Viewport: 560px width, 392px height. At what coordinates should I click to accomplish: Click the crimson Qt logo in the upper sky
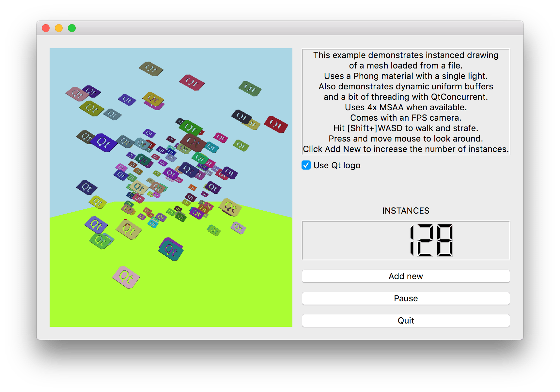[x=192, y=82]
